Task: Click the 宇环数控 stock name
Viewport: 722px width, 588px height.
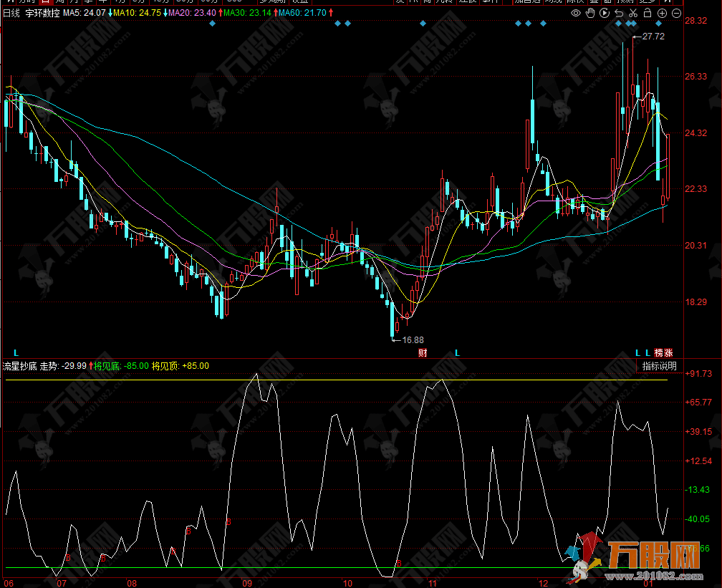Action: click(42, 13)
